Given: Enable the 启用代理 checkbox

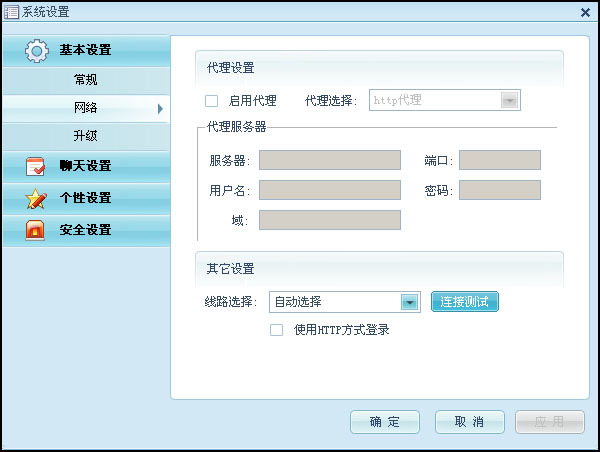Looking at the screenshot, I should 211,101.
